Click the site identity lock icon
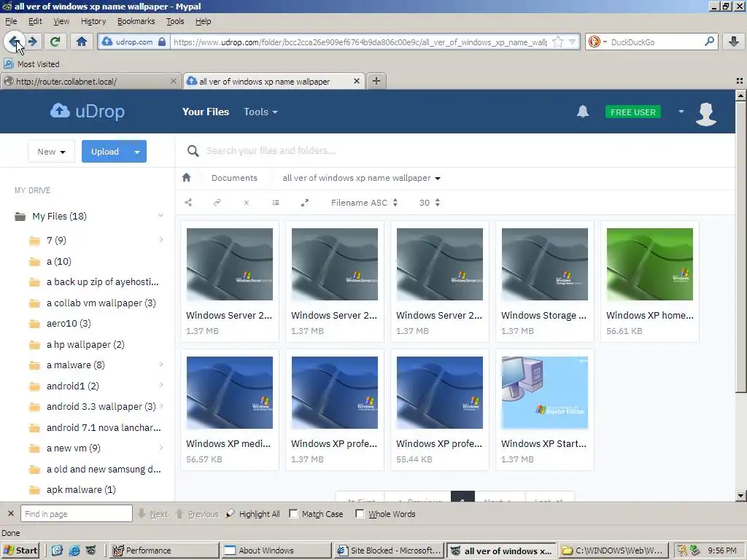The width and height of the screenshot is (747, 560). tap(162, 42)
